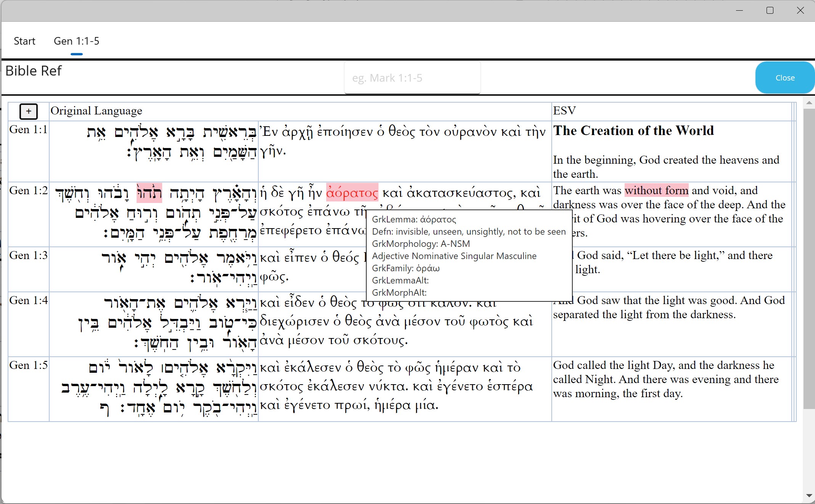Screen dimensions: 815x504
Task: Click the Original Language column header
Action: click(96, 111)
